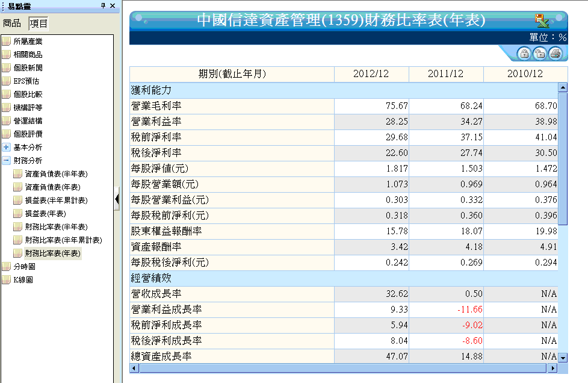Screen dimensions: 588x383
Task: Open 損益表(年表) report
Action: (x=45, y=213)
